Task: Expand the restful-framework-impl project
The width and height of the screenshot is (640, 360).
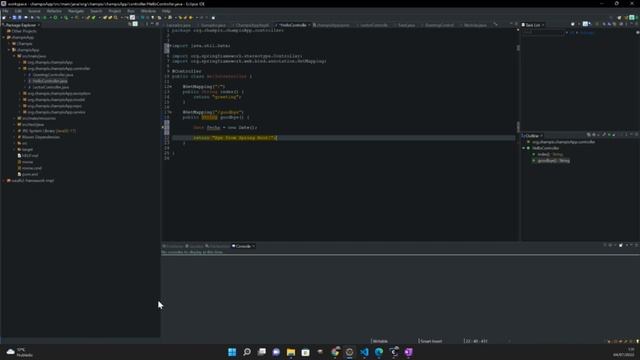Action: tap(4, 180)
